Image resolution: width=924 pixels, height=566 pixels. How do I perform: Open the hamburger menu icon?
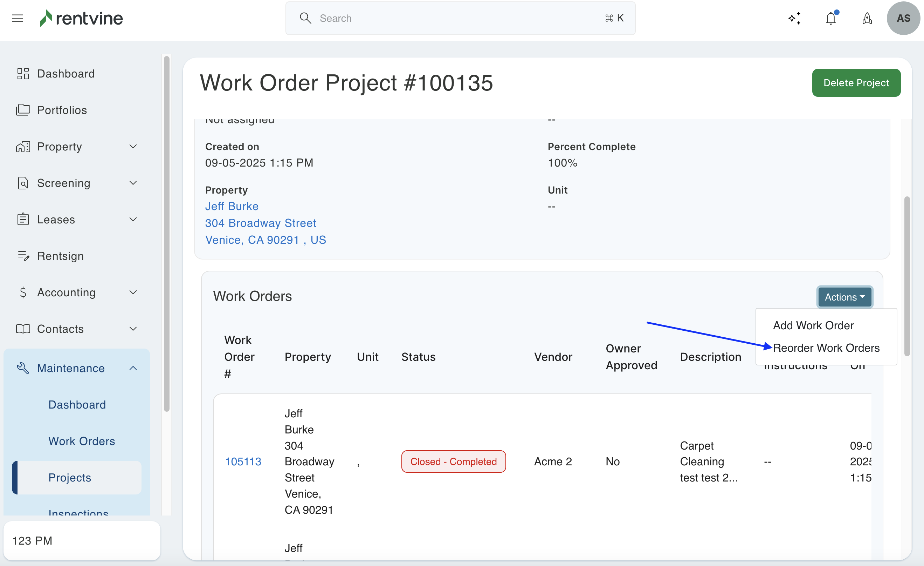tap(17, 18)
